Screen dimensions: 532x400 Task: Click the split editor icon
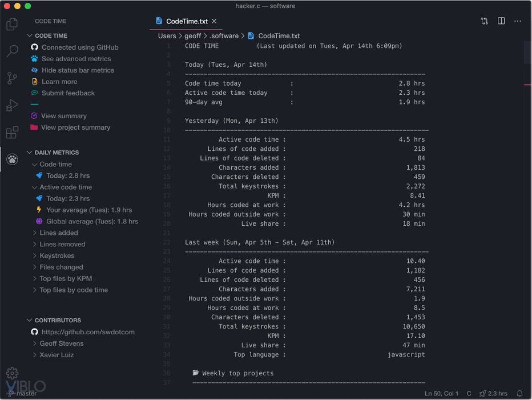tap(501, 21)
